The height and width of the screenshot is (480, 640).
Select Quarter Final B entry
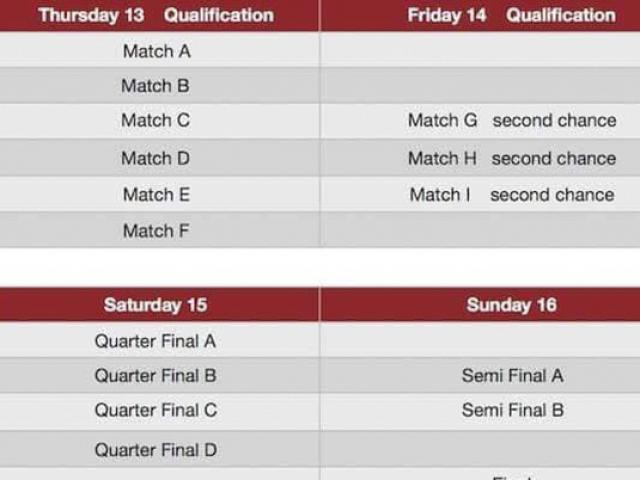155,376
